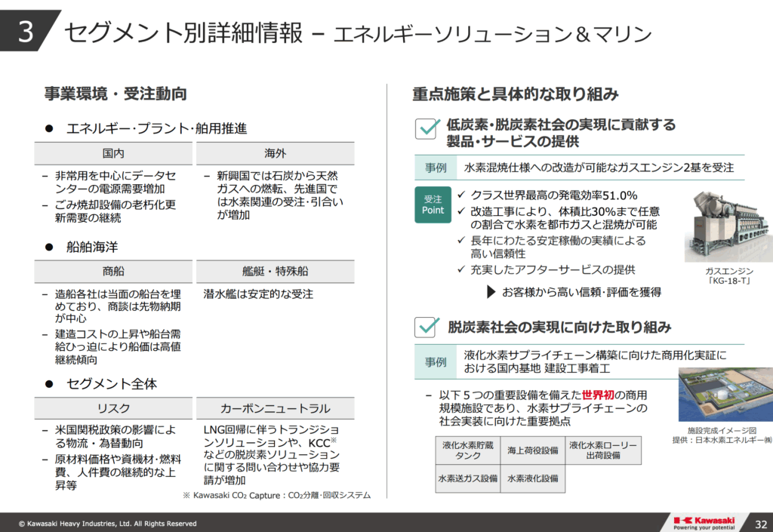Click the slide title セグメント別詳細情報
This screenshot has width=773, height=532.
(183, 32)
